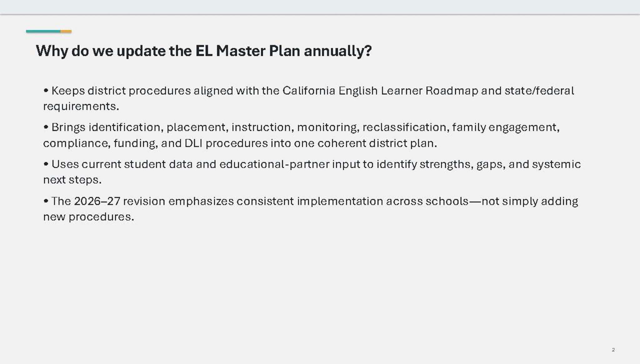The image size is (640, 364).
Task: Select the teal accent line above the title
Action: [x=43, y=31]
